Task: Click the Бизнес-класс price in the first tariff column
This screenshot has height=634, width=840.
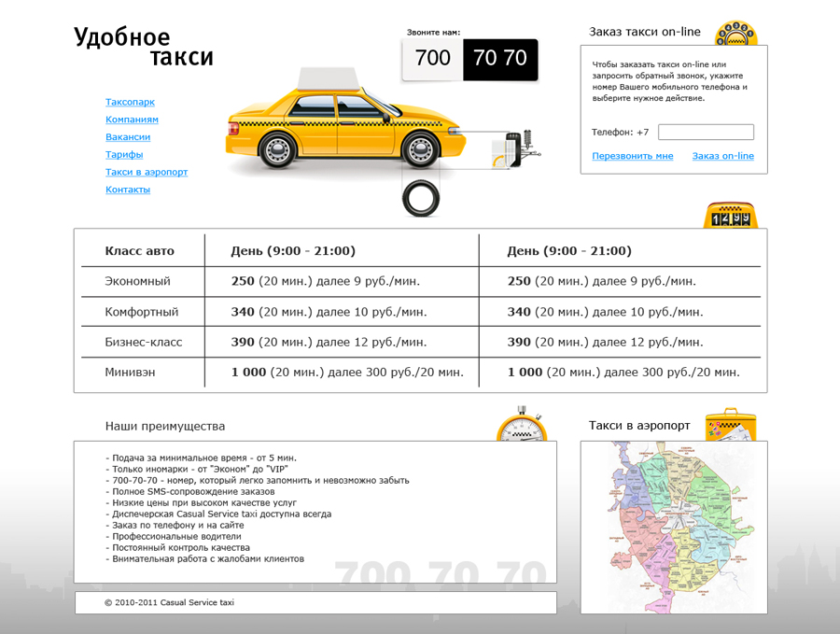Action: [x=329, y=342]
